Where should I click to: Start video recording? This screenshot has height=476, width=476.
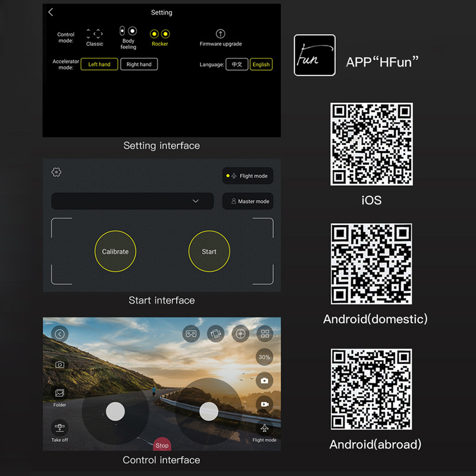click(x=264, y=405)
